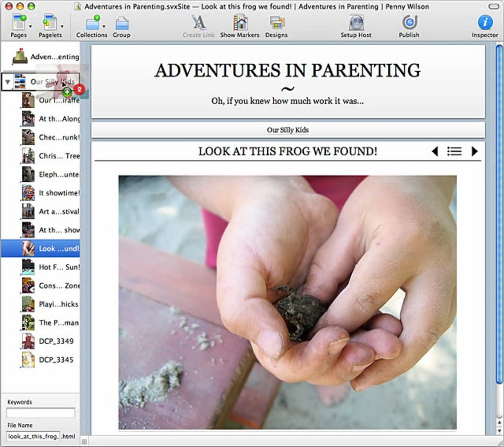Select the It showtime! page
504x447 pixels.
point(51,193)
